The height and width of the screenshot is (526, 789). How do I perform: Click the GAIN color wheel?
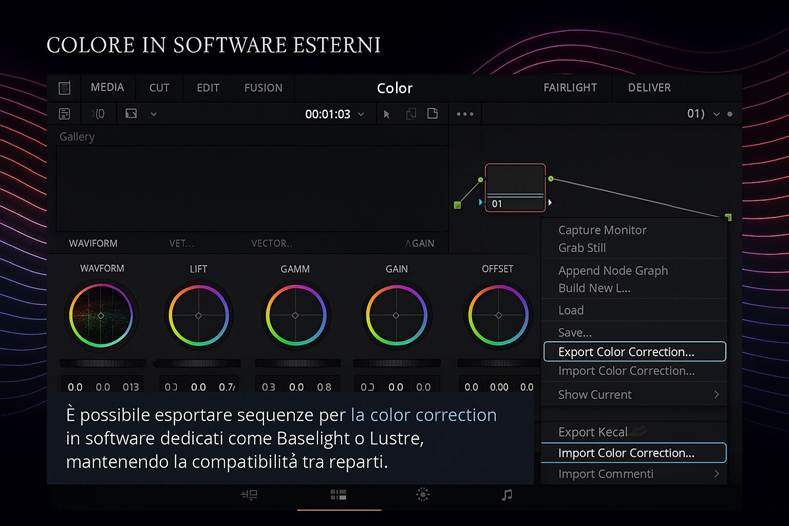(x=396, y=316)
